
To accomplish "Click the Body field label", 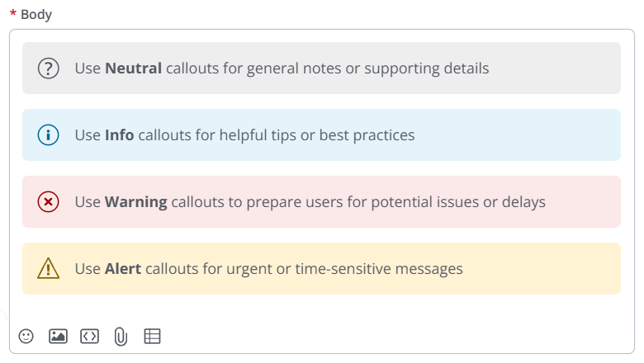I will (36, 14).
